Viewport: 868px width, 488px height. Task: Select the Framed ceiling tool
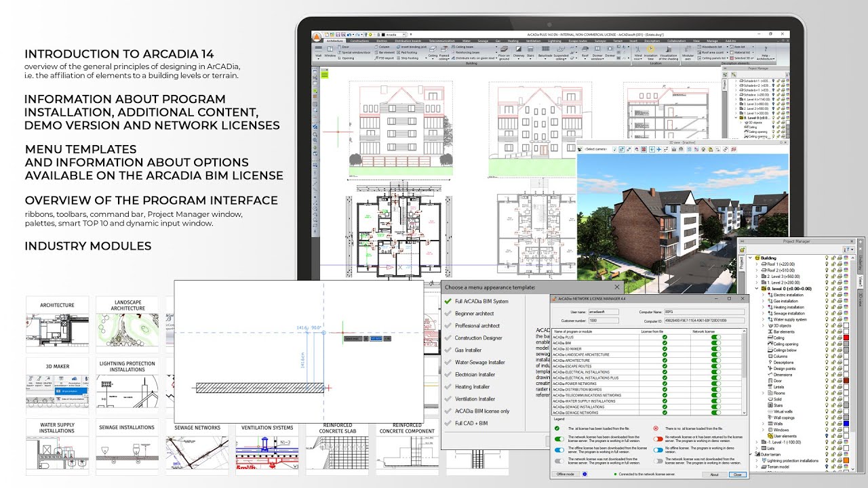(x=444, y=53)
